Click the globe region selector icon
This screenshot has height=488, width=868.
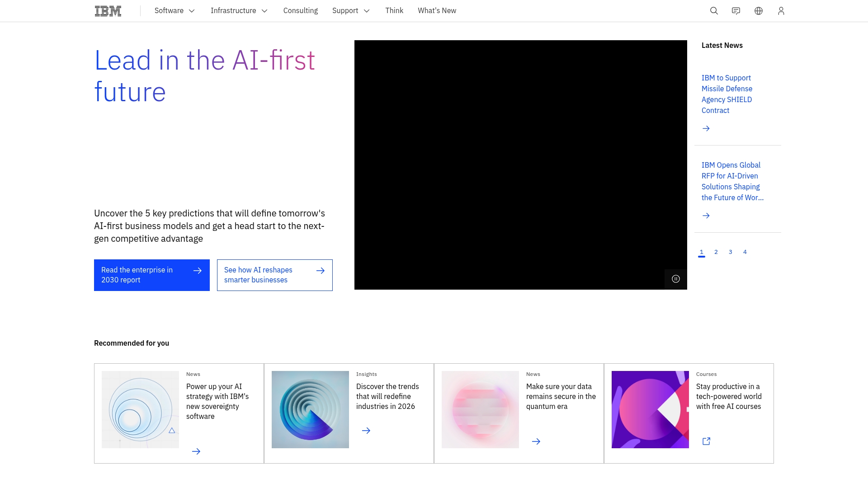(x=759, y=11)
